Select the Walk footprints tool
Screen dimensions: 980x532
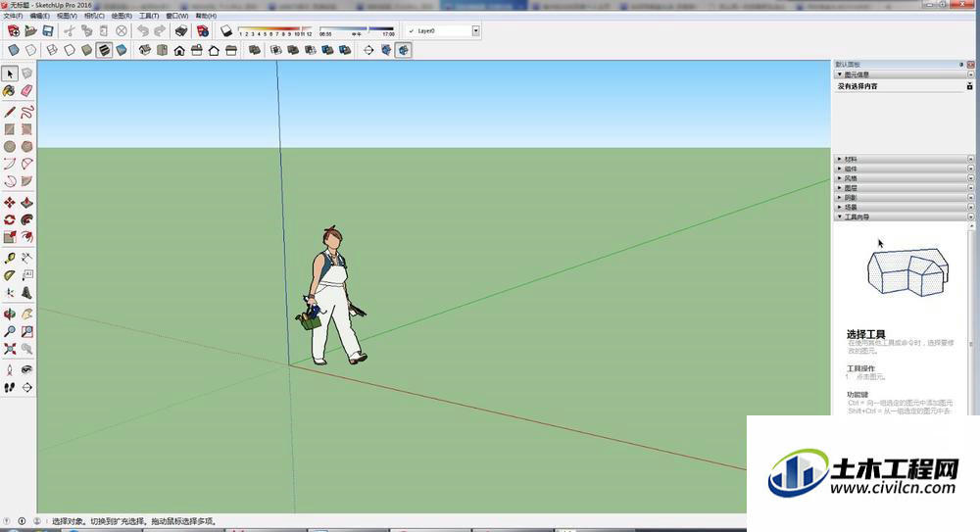click(10, 388)
